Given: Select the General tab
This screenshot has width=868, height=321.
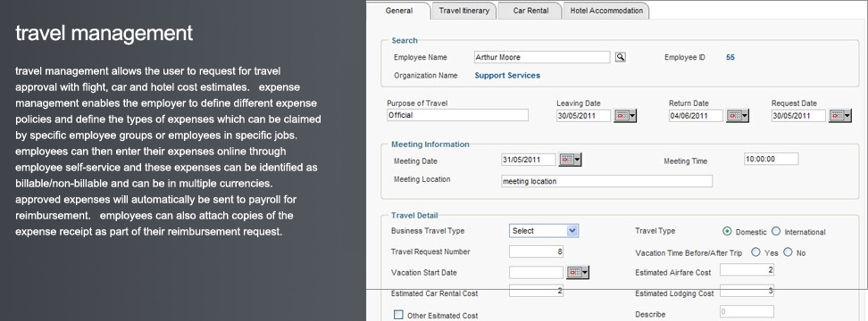Looking at the screenshot, I should click(398, 11).
